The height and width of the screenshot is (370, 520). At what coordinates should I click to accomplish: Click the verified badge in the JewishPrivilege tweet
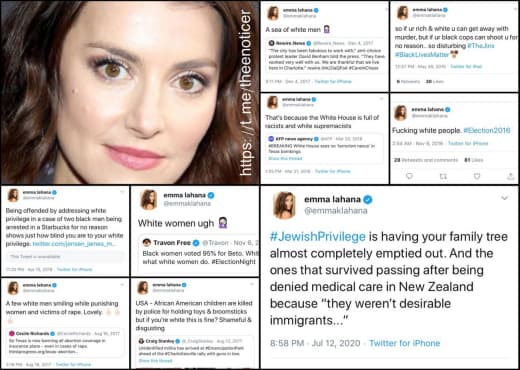tap(367, 200)
